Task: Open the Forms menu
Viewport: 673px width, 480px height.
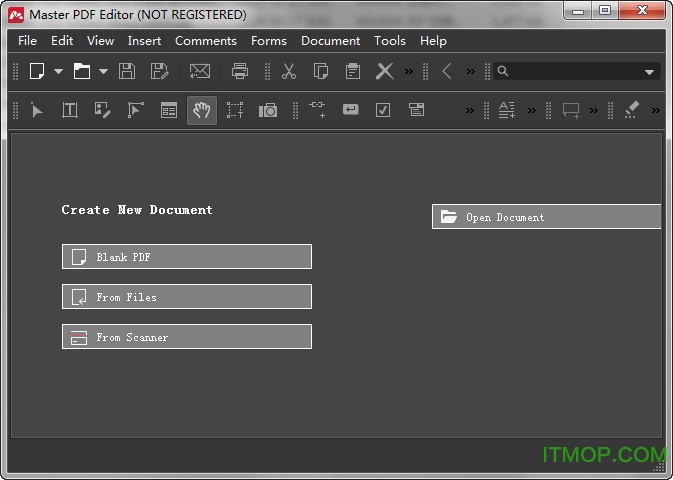Action: [x=269, y=41]
